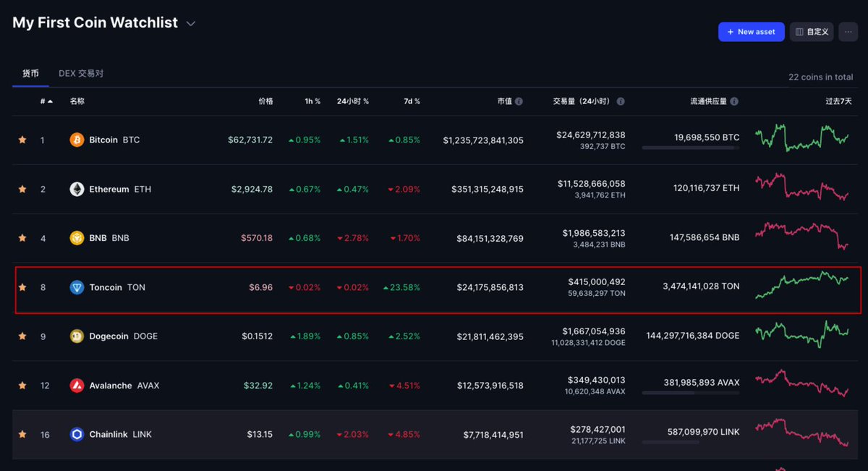This screenshot has width=868, height=471.
Task: Click the info icon beside 市值
Action: pos(519,102)
